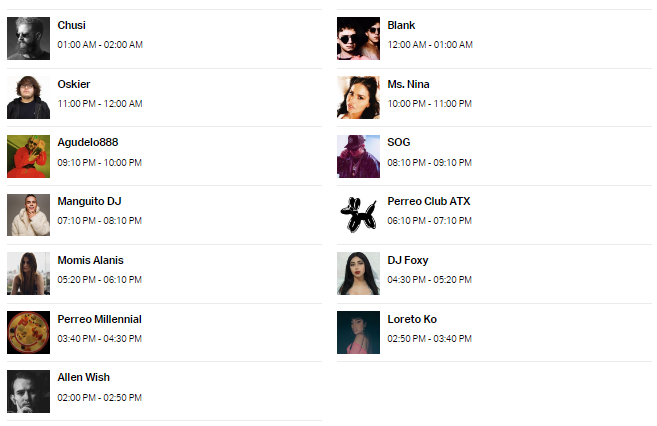The width and height of the screenshot is (657, 426).
Task: Open the Allen Wish name link
Action: click(84, 377)
